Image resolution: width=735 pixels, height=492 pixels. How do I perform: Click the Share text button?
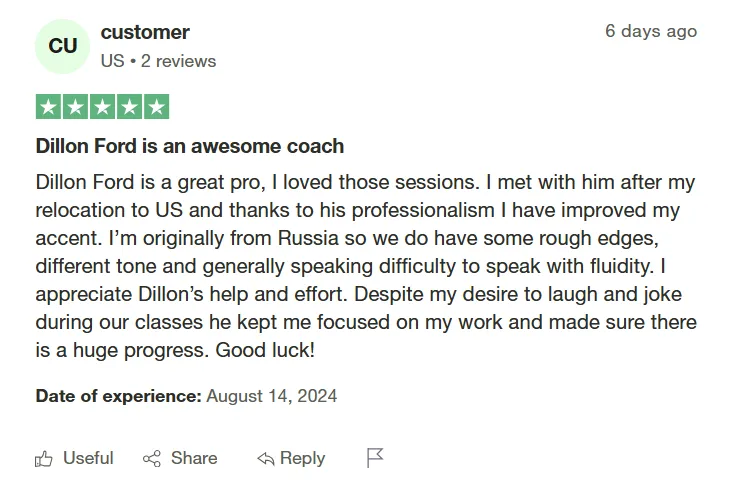[x=194, y=458]
